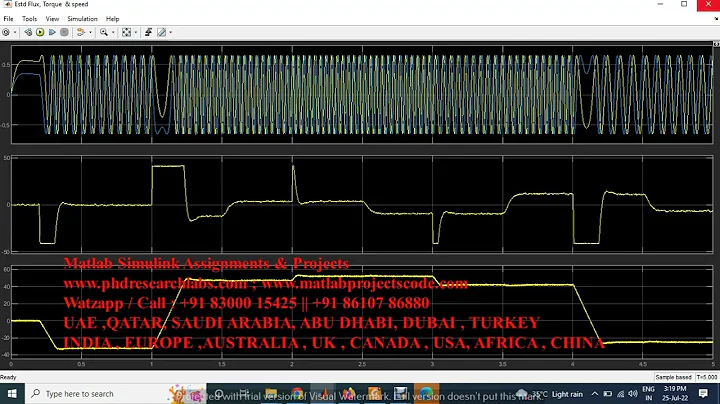Viewport: 720px width, 404px height.
Task: Maximize the scope window
Action: click(x=684, y=4)
